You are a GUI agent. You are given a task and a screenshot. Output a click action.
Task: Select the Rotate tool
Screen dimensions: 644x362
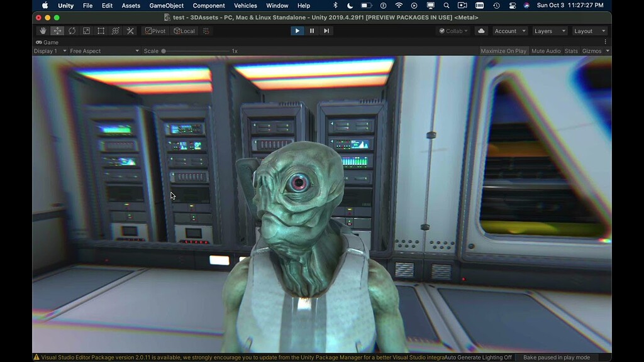click(x=71, y=30)
